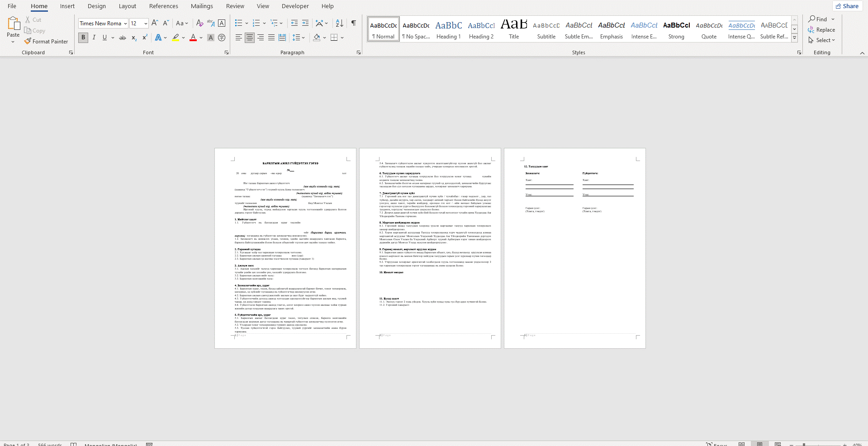Viewport: 868px width, 446px height.
Task: Open the borders dropdown arrow
Action: [342, 38]
